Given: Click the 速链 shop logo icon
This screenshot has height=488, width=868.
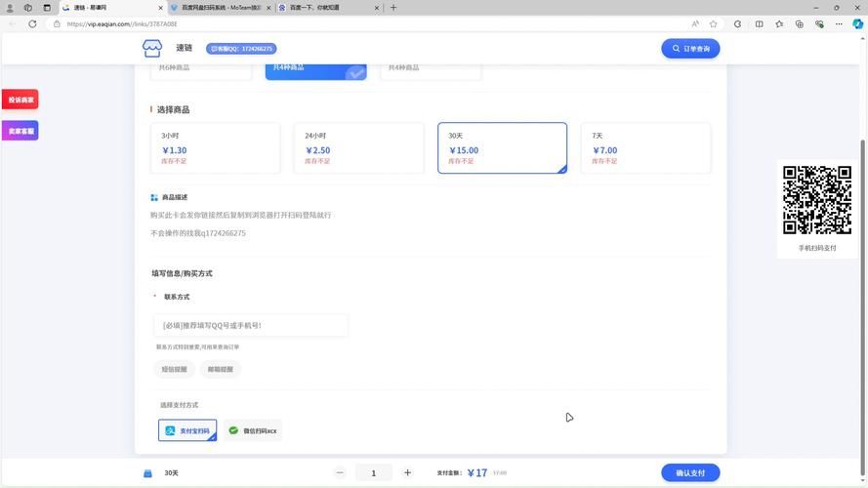Looking at the screenshot, I should click(151, 48).
